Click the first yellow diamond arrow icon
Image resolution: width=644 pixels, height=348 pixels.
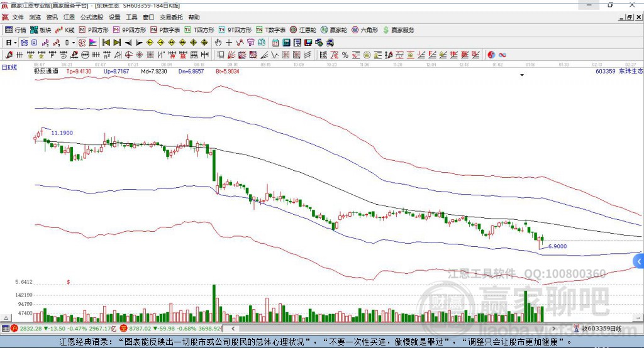150,43
